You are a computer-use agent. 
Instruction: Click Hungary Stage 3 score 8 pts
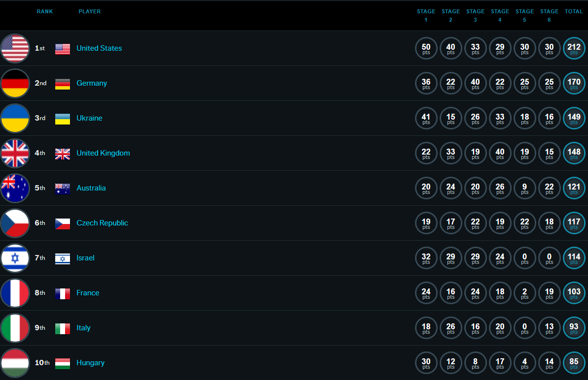pyautogui.click(x=476, y=363)
